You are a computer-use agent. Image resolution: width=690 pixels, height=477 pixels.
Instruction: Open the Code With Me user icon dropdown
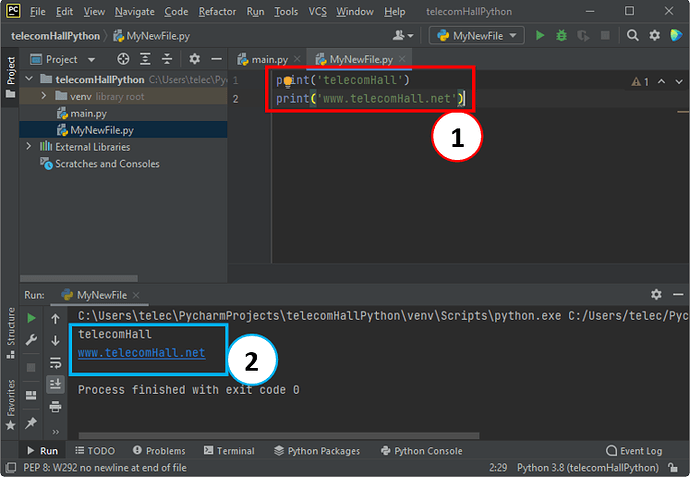click(x=403, y=36)
